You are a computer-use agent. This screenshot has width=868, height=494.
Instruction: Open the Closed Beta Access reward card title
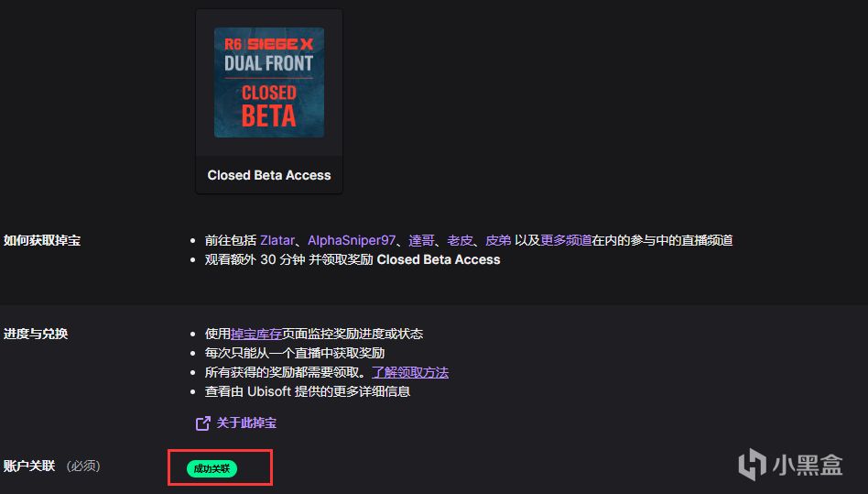tap(269, 175)
